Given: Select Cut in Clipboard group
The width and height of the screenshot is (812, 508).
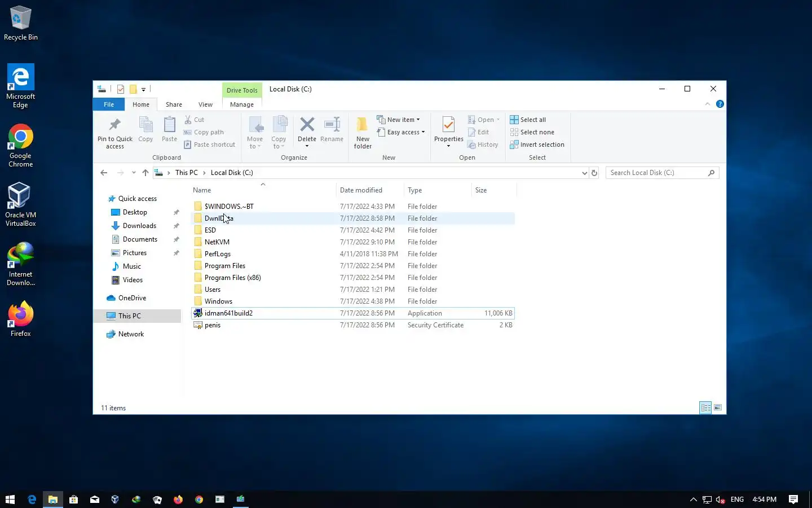Looking at the screenshot, I should [x=195, y=120].
